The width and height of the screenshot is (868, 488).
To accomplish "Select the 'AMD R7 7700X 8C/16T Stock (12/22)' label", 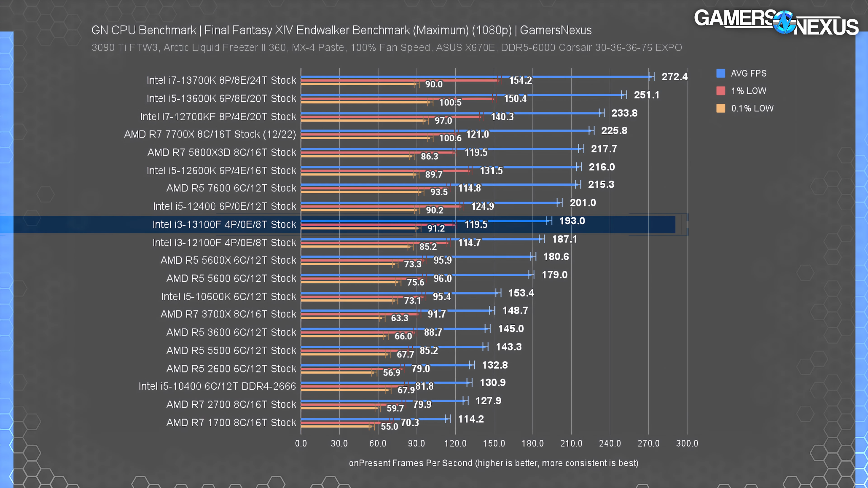I will tap(210, 135).
